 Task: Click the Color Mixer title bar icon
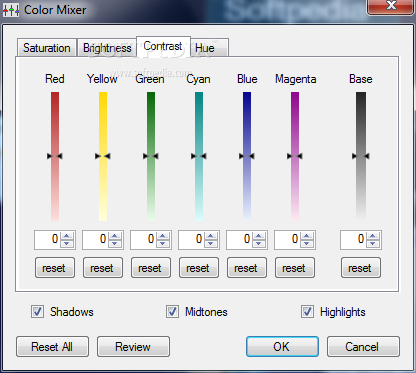point(11,10)
